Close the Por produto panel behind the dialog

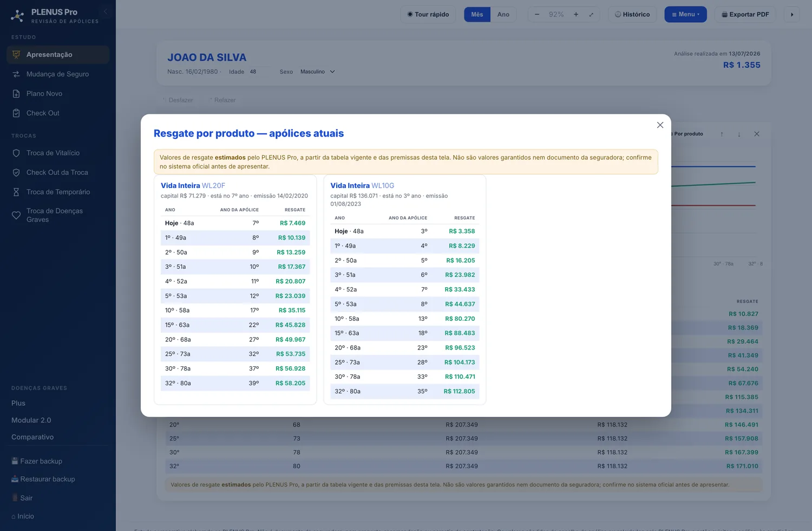click(757, 134)
